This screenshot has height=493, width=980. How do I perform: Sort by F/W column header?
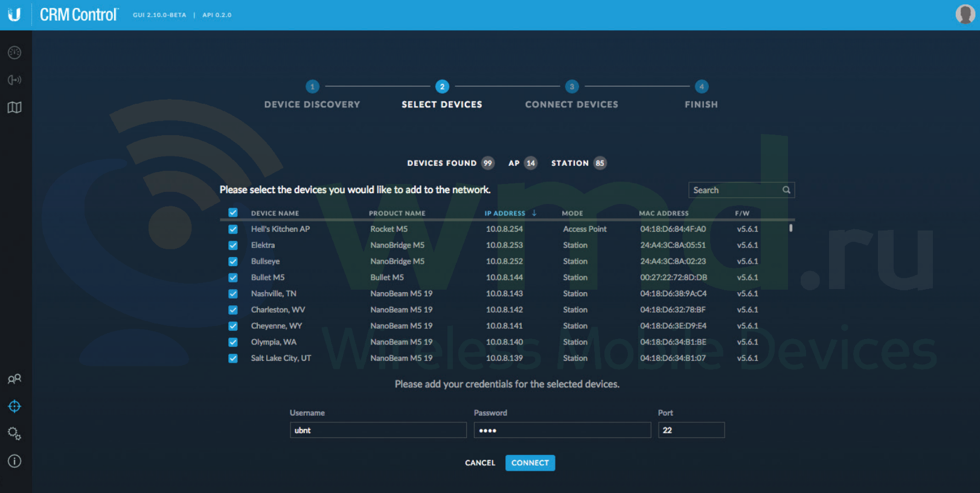(x=742, y=213)
